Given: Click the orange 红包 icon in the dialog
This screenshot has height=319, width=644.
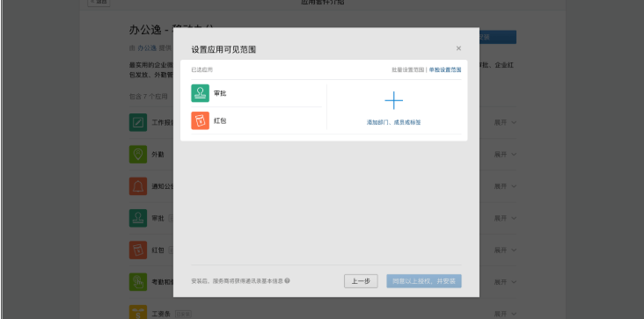Looking at the screenshot, I should pyautogui.click(x=200, y=120).
